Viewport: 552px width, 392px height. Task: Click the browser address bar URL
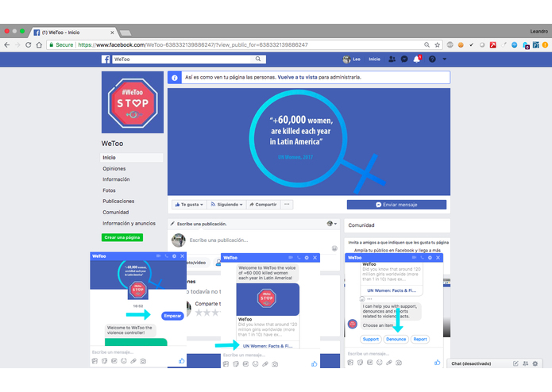[x=193, y=45]
